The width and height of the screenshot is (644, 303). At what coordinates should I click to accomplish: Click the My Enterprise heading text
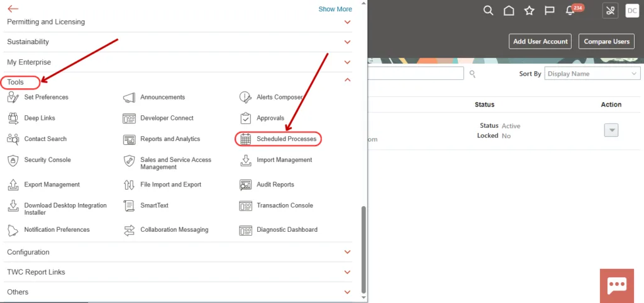tap(29, 62)
